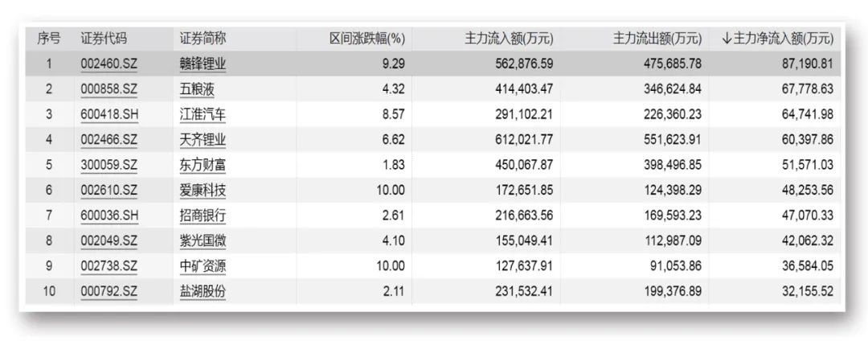The width and height of the screenshot is (868, 341).
Task: Click the 证券简称 column header
Action: point(203,39)
